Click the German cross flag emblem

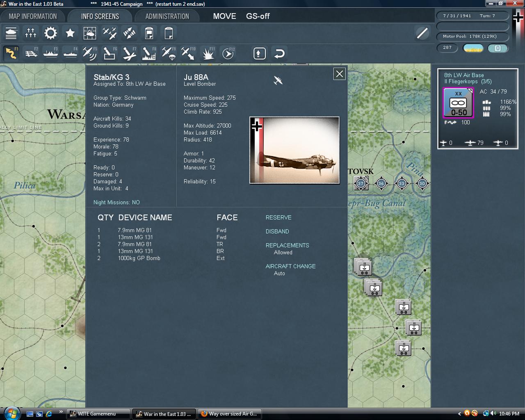coord(518,17)
